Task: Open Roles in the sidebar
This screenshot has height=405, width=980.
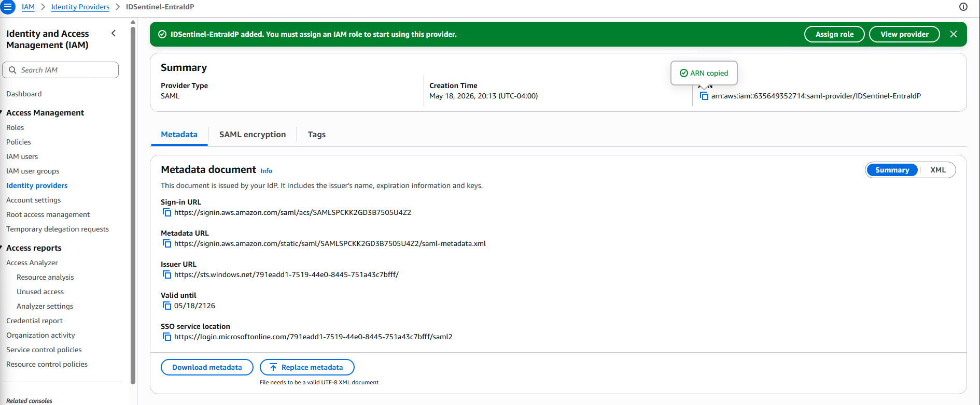Action: [15, 127]
